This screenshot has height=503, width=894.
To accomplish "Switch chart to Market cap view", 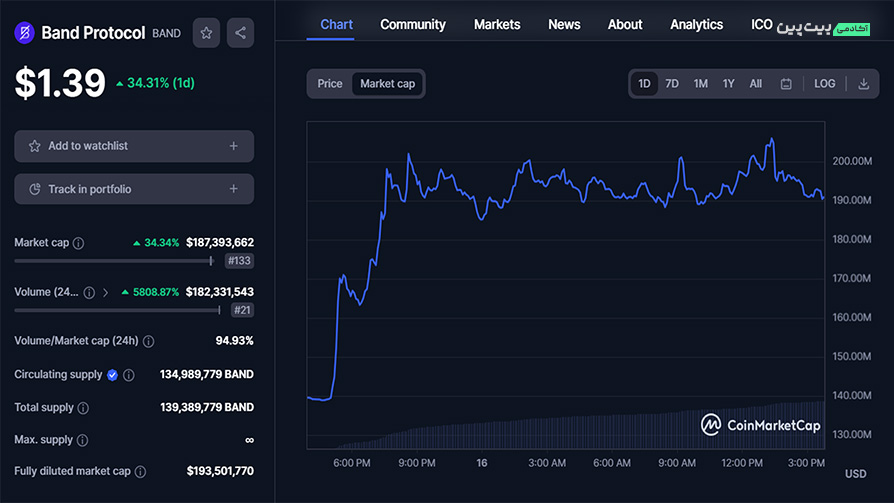I will pyautogui.click(x=387, y=84).
